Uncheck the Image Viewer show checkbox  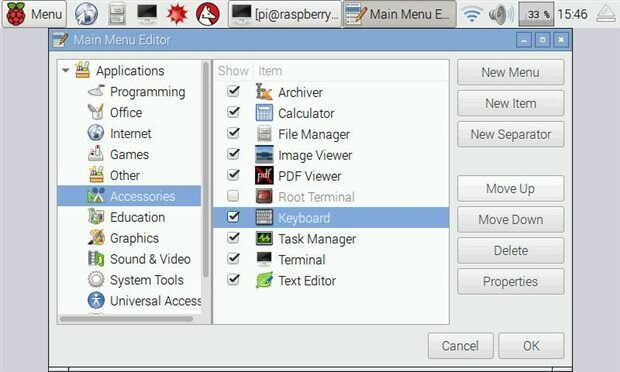[x=233, y=154]
